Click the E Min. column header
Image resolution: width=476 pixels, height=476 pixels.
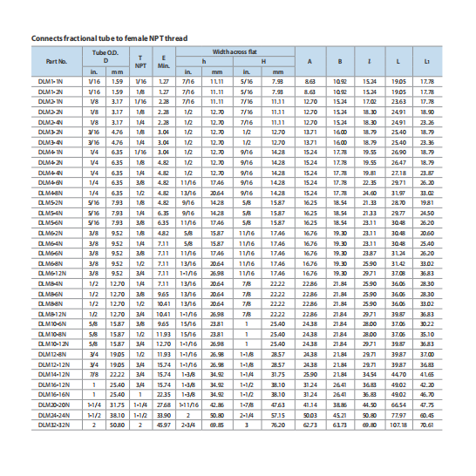164,62
